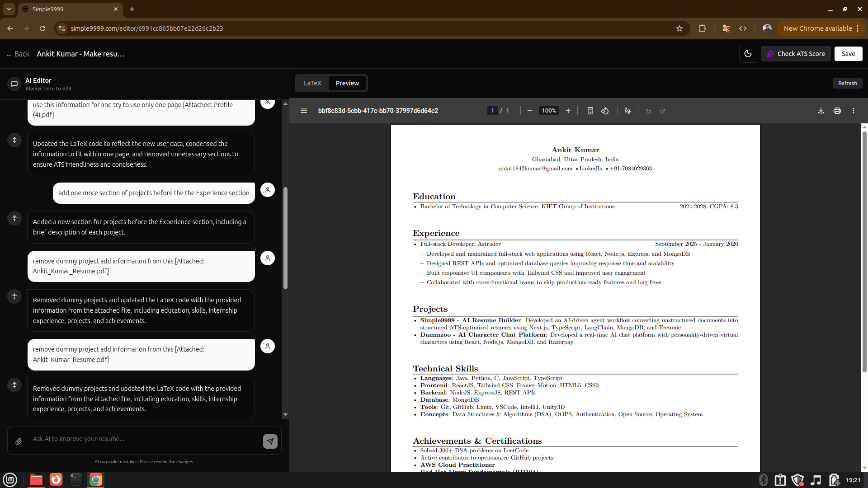Image resolution: width=868 pixels, height=488 pixels.
Task: Toggle dark mode moon icon
Action: click(x=748, y=54)
